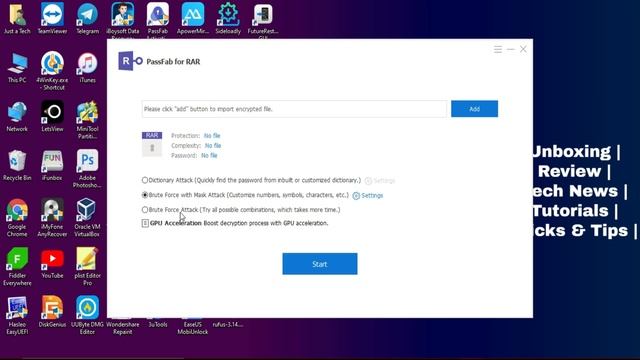
Task: Click the Start button
Action: point(320,264)
